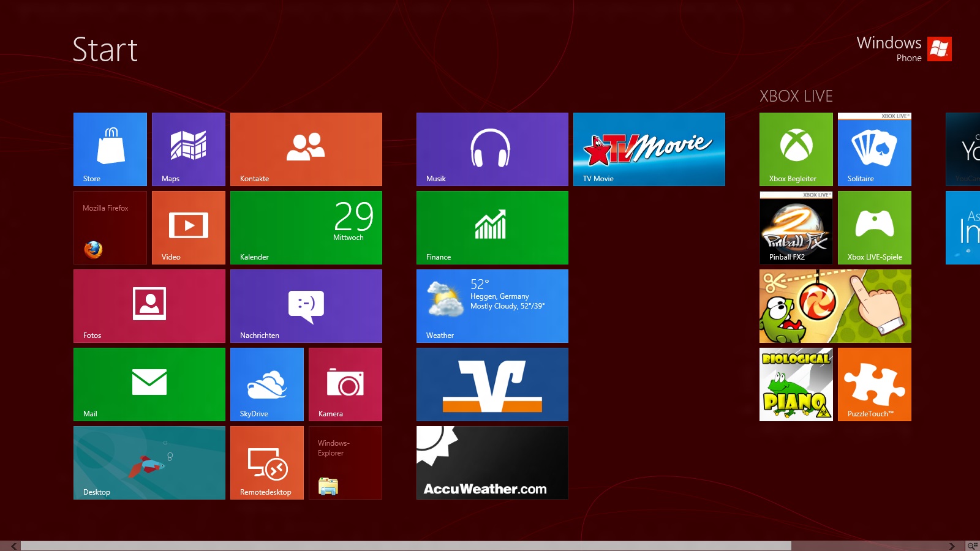Launch the Maps tile
Viewport: 980px width, 551px height.
click(189, 149)
